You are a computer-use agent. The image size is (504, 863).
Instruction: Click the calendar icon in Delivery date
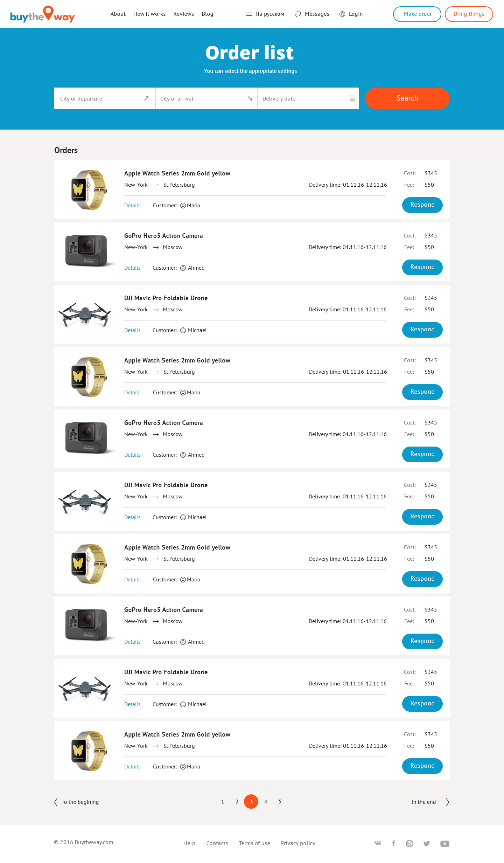[352, 98]
